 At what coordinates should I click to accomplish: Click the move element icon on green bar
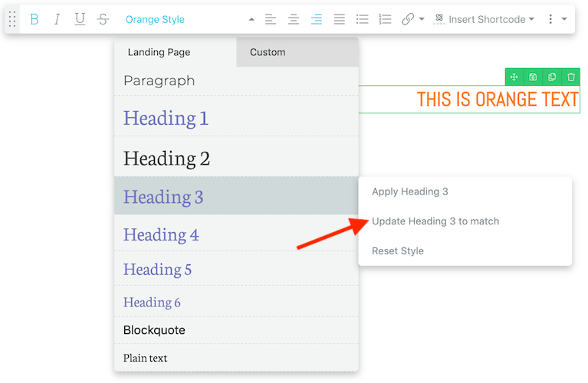click(514, 77)
